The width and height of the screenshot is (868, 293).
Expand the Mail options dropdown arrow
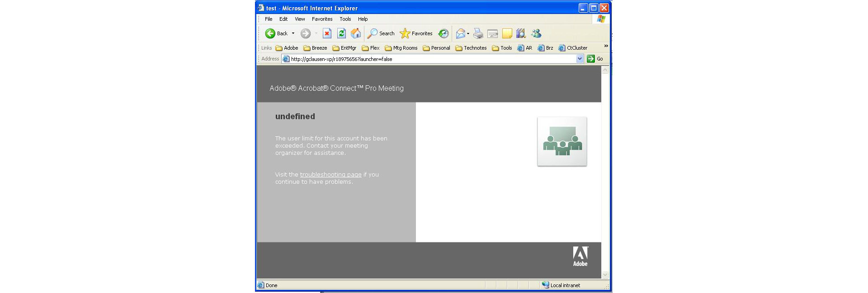468,33
